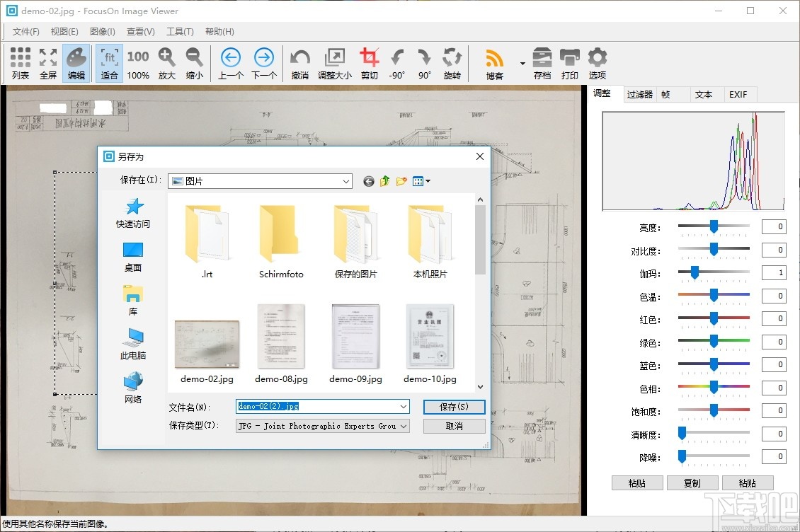This screenshot has width=800, height=532.
Task: Open the 保存类型 file type dropdown
Action: [x=404, y=426]
